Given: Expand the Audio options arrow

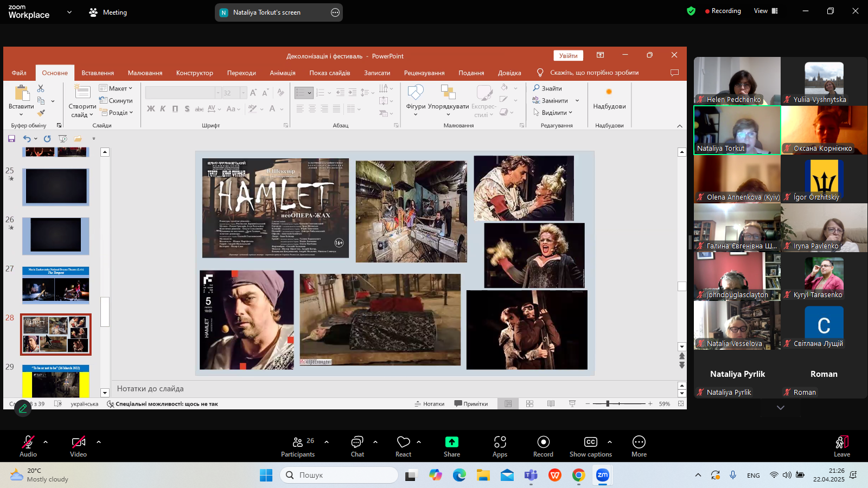Looking at the screenshot, I should tap(46, 442).
